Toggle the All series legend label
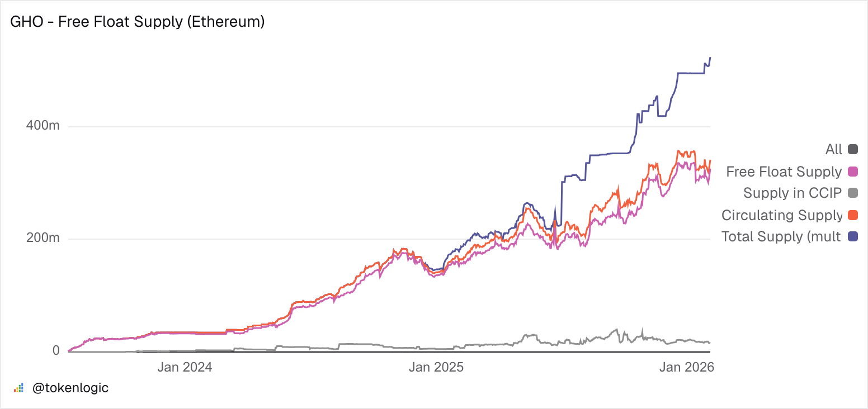 pos(833,149)
